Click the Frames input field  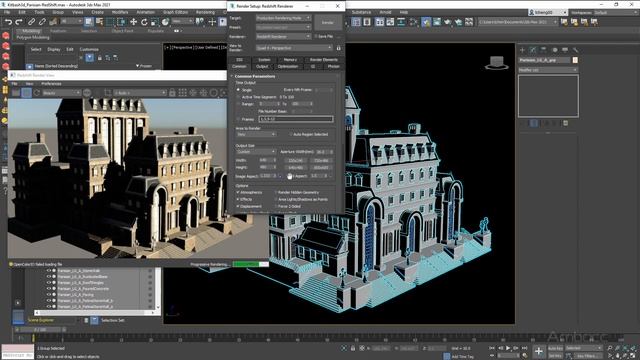296,119
